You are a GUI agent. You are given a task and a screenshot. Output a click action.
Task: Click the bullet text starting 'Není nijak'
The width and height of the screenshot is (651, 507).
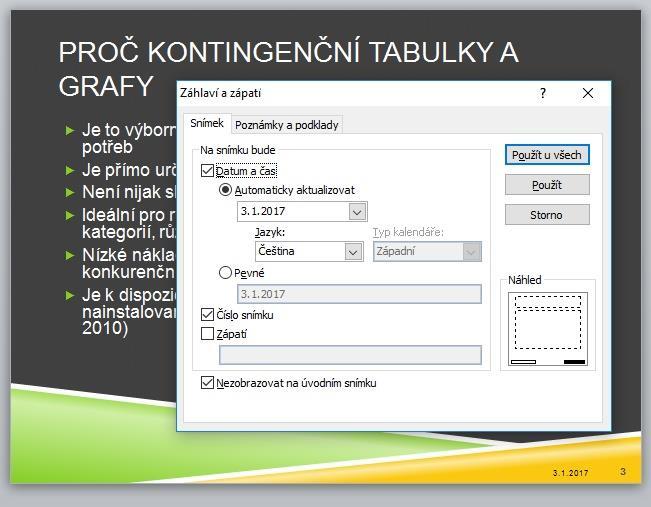pos(129,192)
